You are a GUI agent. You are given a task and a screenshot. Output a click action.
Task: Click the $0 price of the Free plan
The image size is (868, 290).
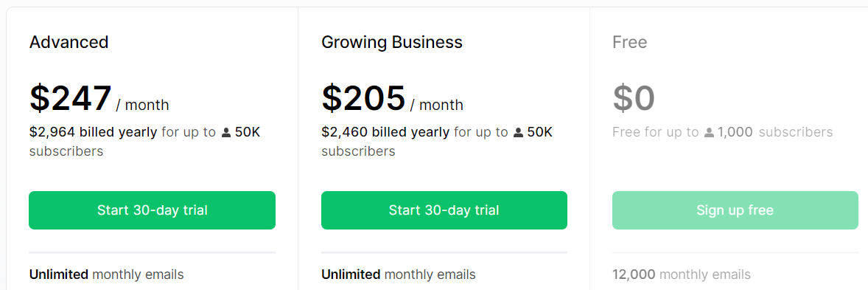pos(634,98)
